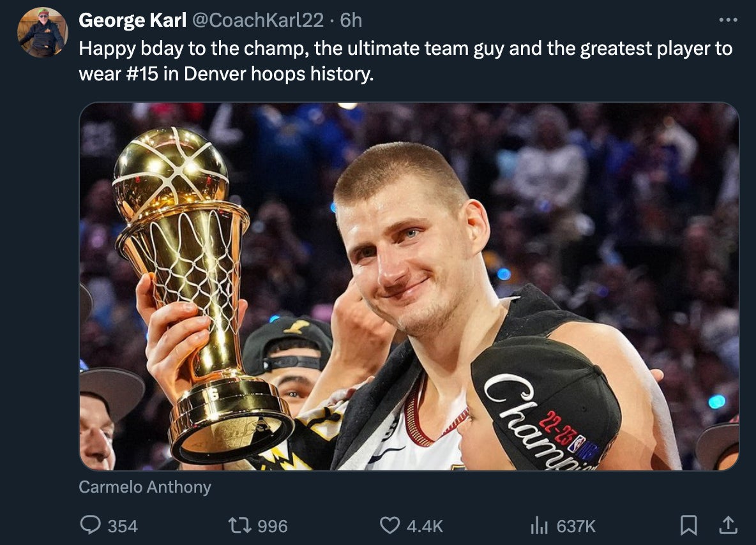Open the 6h timestamp link
756x545 pixels.
(351, 20)
